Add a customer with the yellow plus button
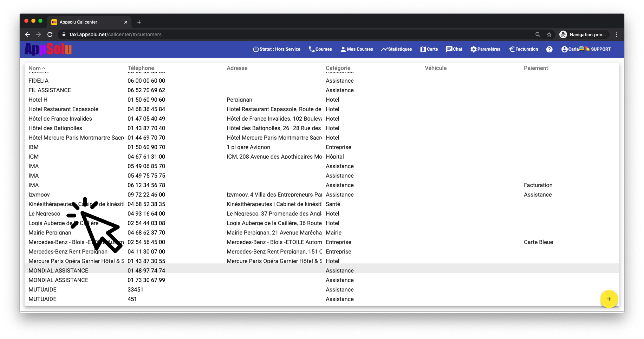 click(609, 299)
